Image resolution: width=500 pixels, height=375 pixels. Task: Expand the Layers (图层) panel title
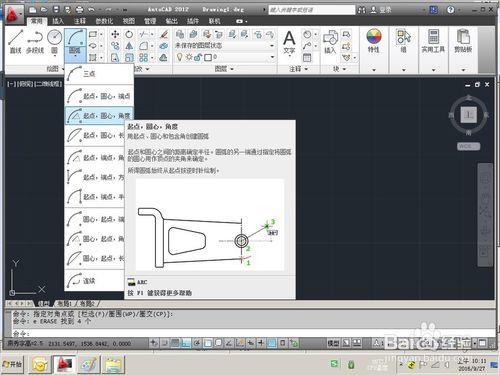(x=224, y=69)
